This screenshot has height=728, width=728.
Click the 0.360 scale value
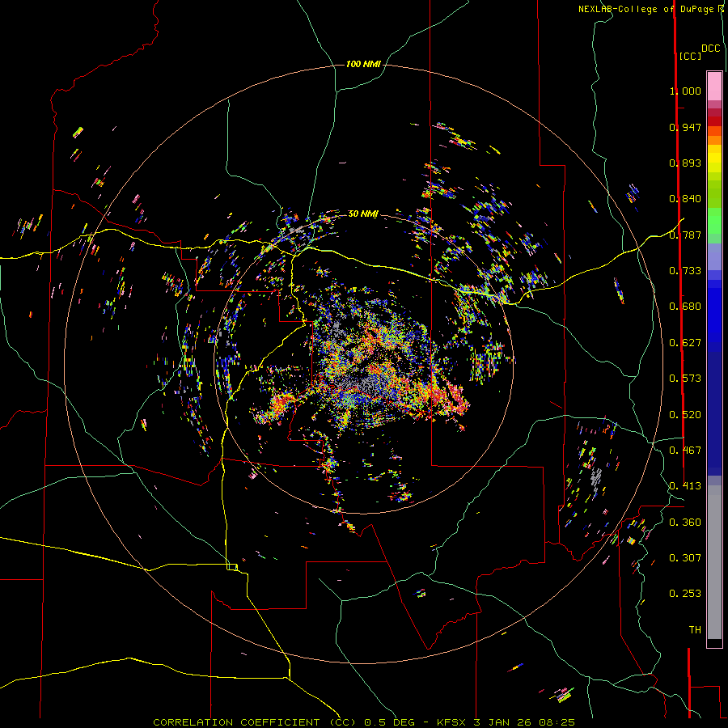(x=685, y=523)
